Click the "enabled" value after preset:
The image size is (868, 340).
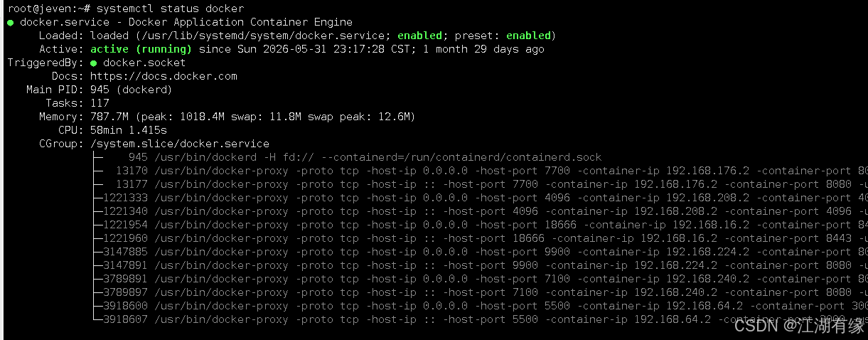click(528, 36)
